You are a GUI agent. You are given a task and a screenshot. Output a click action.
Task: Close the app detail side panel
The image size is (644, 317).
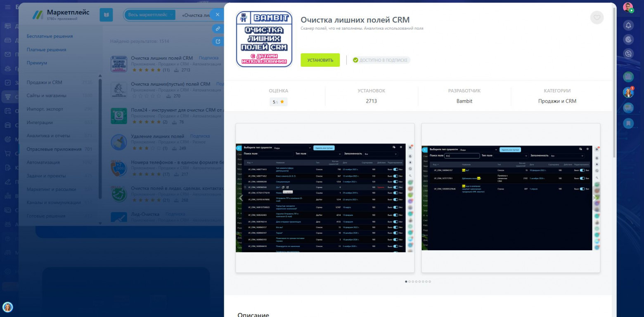[x=218, y=14]
